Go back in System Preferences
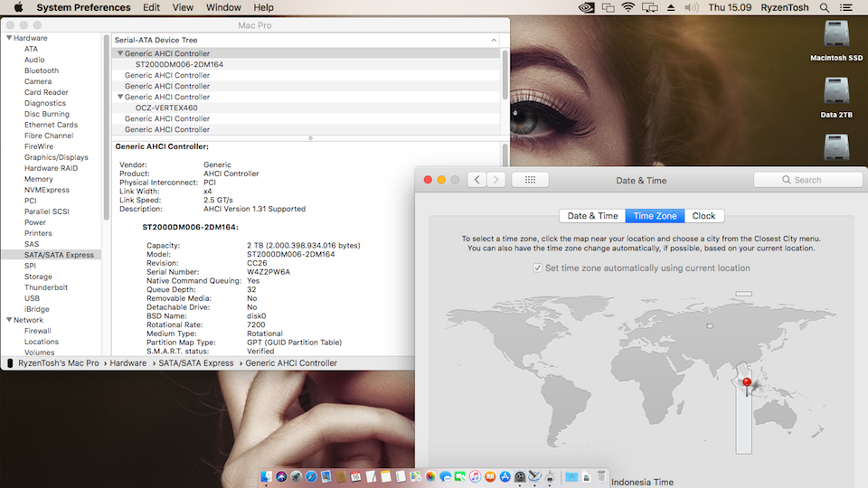The height and width of the screenshot is (488, 868). (x=476, y=180)
